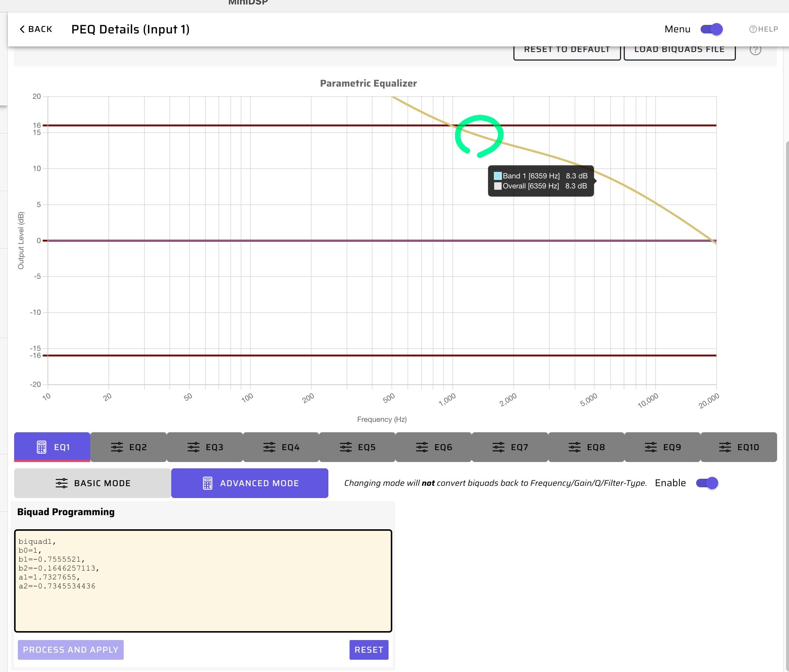Click the calculator icon on EQ1 tab
789x672 pixels.
(x=42, y=447)
